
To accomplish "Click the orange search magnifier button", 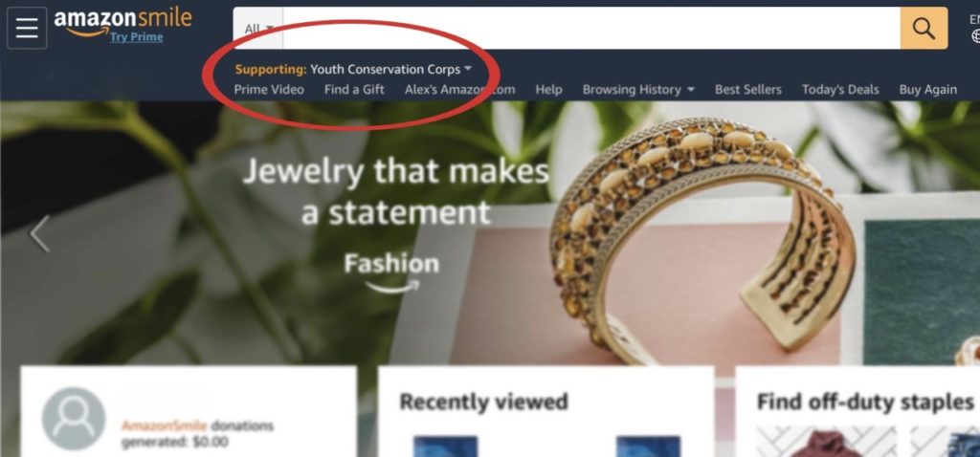I will pos(924,28).
